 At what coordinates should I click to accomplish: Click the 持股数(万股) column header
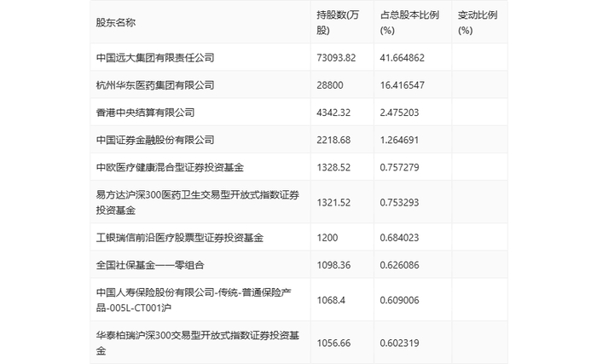(338, 22)
